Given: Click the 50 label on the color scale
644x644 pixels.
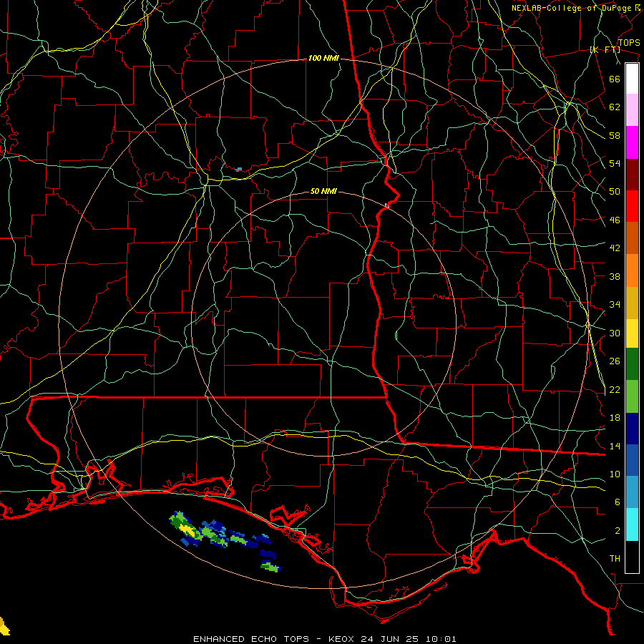Looking at the screenshot, I should pyautogui.click(x=615, y=192).
